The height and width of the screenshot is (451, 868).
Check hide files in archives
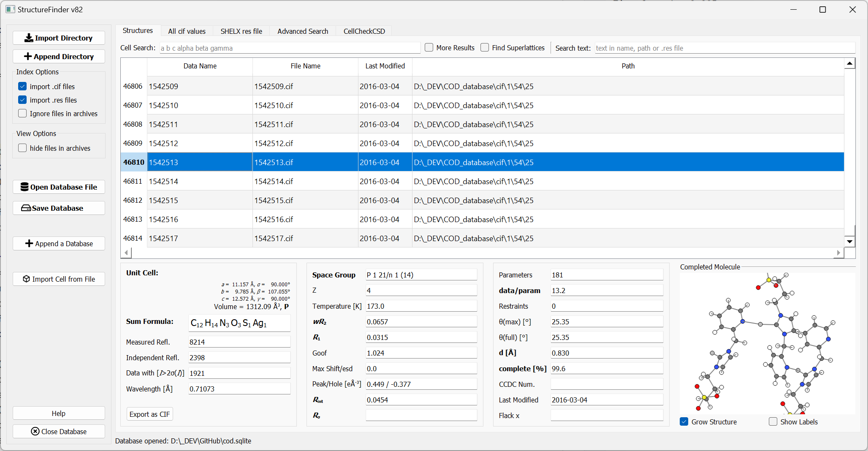pos(22,148)
